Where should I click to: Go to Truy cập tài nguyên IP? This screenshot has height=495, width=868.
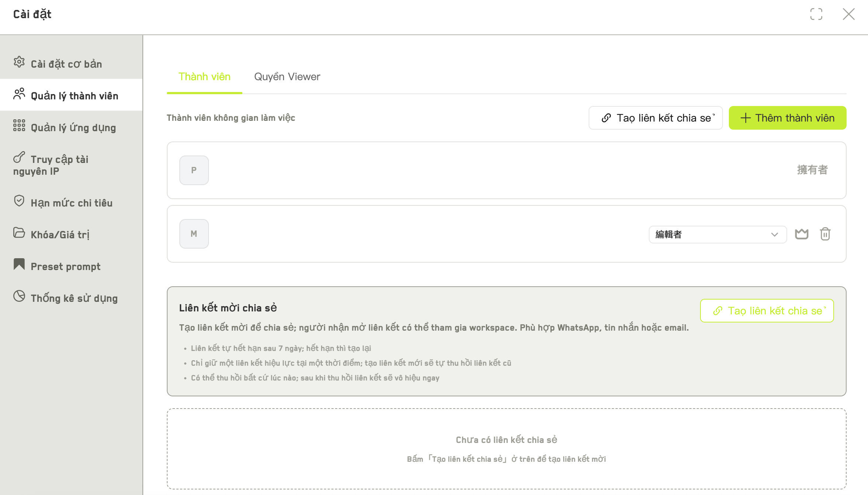point(71,164)
